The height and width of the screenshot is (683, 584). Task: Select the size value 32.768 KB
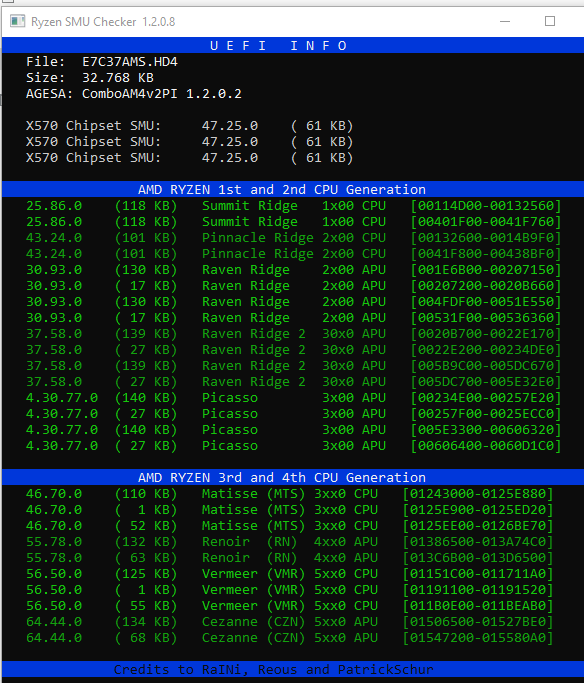(x=118, y=78)
